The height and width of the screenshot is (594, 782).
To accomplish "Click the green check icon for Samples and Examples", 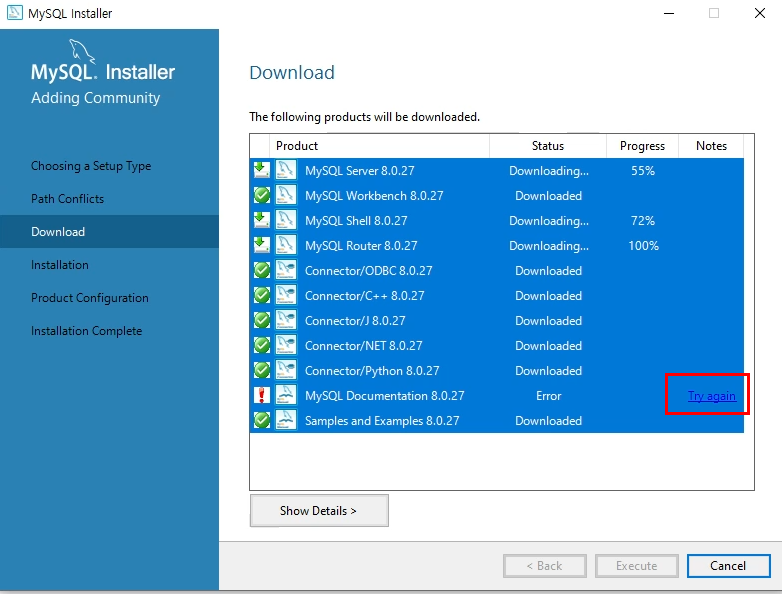I will pos(262,420).
